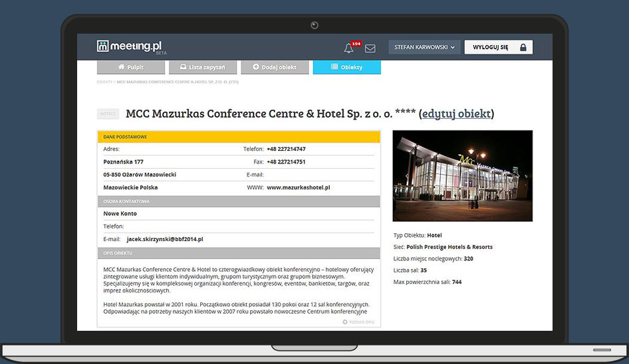Show previous photo with left arrow
Viewport: 629px width, 364px height.
pyautogui.click(x=407, y=175)
